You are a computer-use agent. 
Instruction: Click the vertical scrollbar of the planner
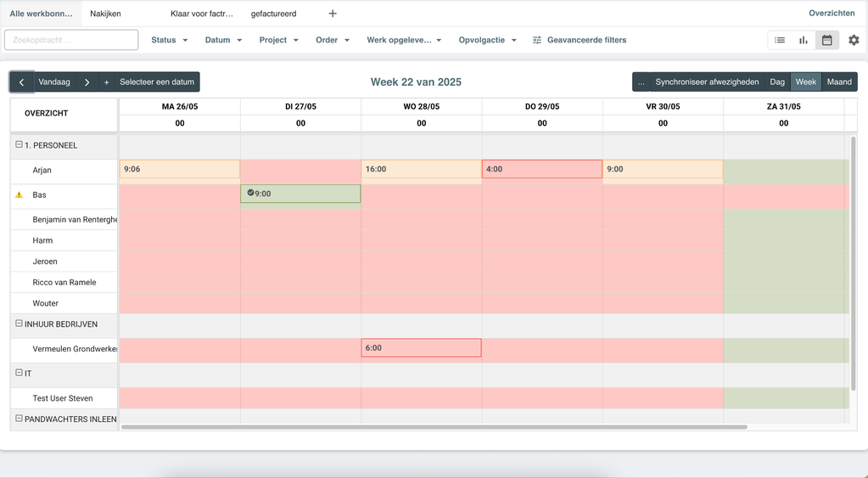(x=853, y=263)
